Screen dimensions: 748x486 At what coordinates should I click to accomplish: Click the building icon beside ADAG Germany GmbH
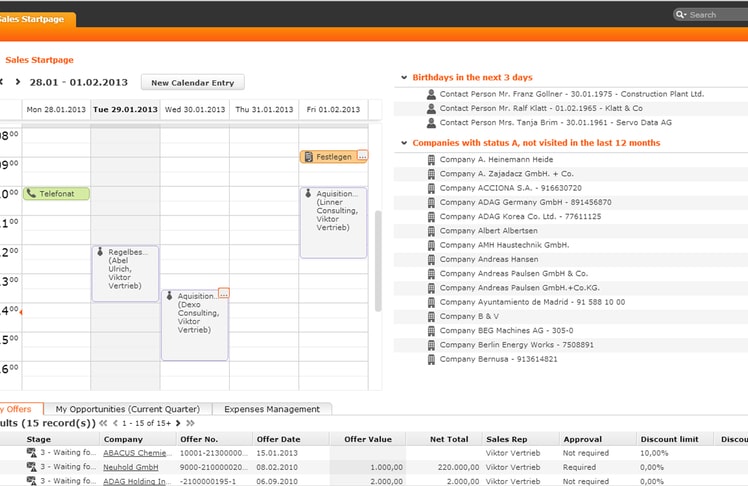point(431,202)
